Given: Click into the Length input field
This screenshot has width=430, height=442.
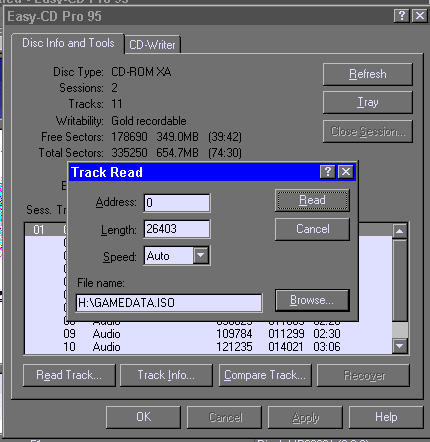Looking at the screenshot, I should click(x=177, y=229).
